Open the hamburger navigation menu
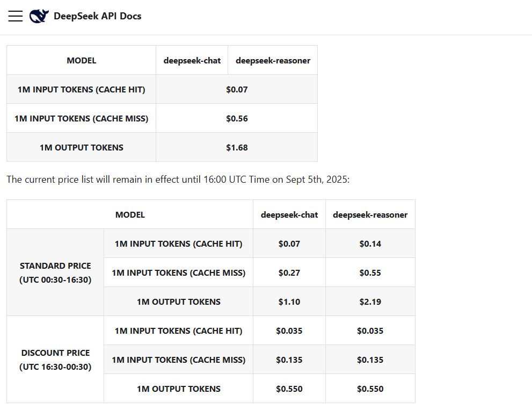Screen dimensions: 532x409 [x=16, y=16]
